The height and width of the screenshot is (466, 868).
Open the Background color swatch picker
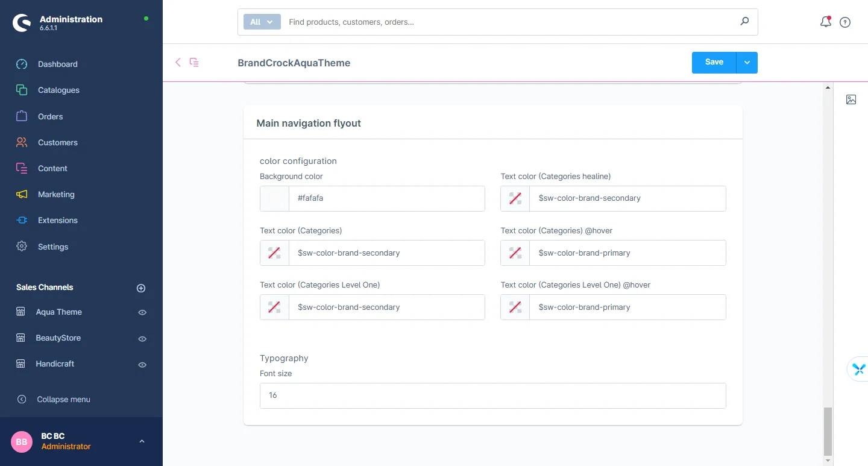click(274, 198)
